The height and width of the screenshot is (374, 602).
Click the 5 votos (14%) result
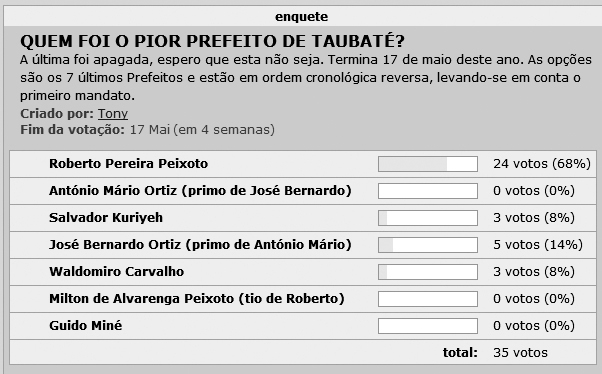tap(538, 245)
